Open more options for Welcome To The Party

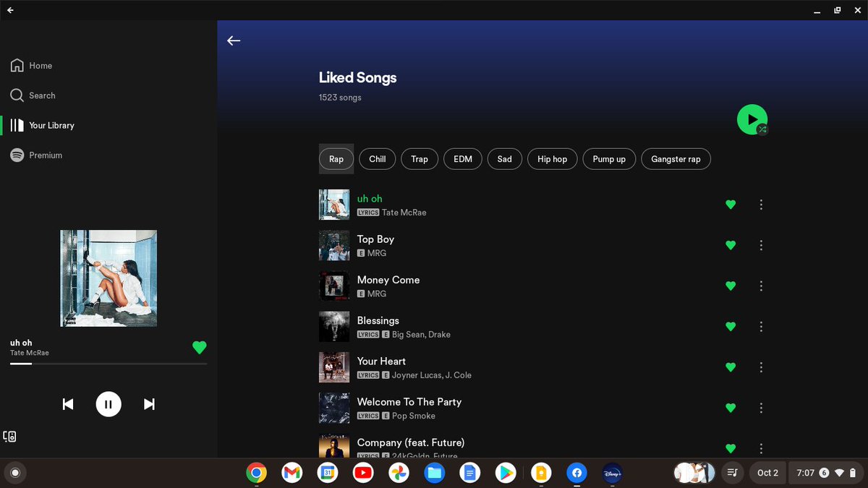click(x=761, y=408)
